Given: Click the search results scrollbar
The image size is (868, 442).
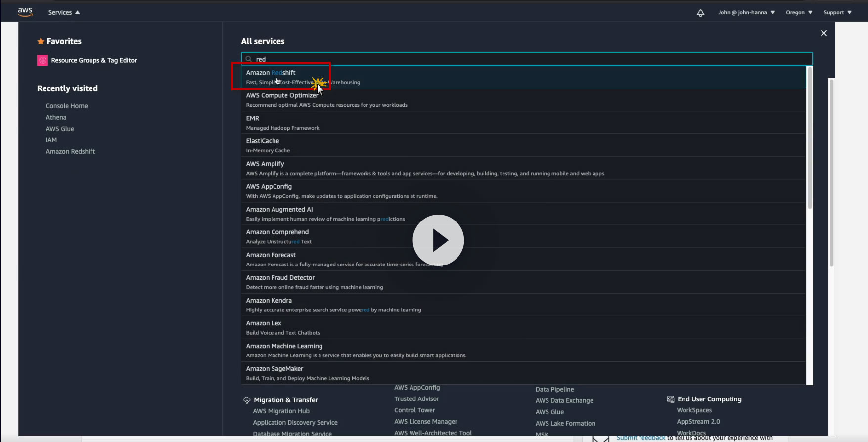Looking at the screenshot, I should 810,137.
